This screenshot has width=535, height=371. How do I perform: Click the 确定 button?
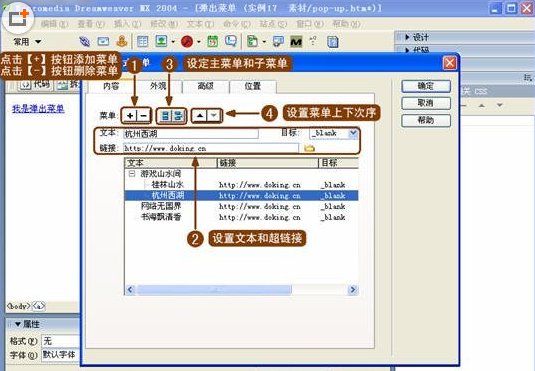tap(426, 86)
